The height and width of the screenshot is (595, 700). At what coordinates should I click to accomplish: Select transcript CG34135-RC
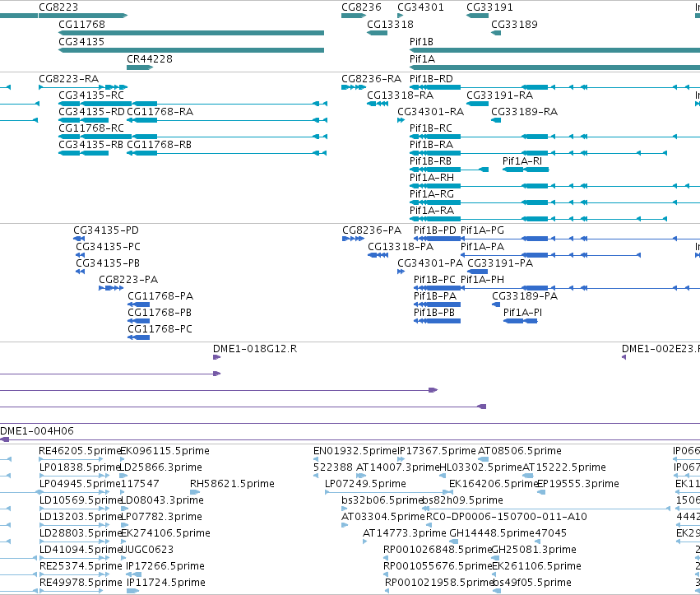(x=91, y=95)
